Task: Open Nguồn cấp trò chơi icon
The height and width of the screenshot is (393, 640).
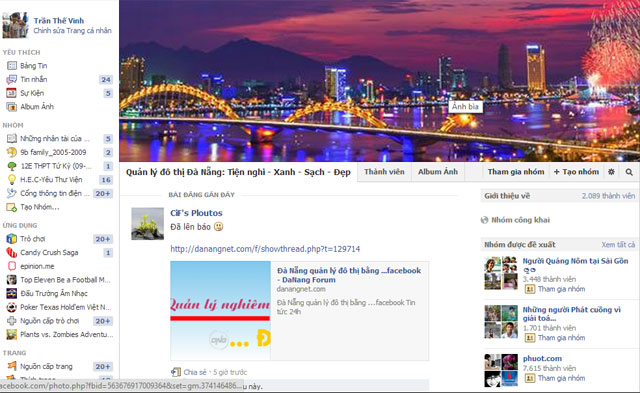Action: pos(12,321)
